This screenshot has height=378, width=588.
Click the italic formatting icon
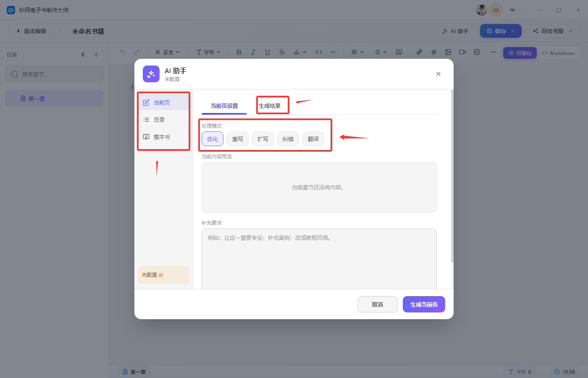pyautogui.click(x=253, y=52)
